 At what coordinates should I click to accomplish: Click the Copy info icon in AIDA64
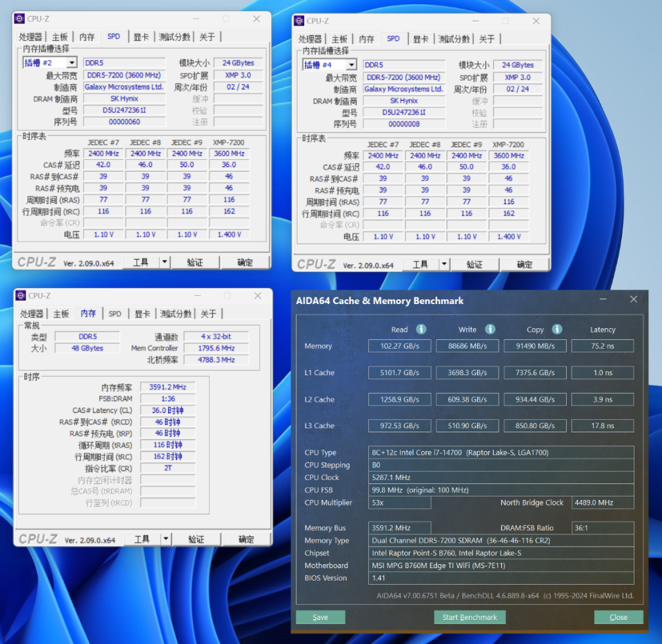pyautogui.click(x=557, y=329)
